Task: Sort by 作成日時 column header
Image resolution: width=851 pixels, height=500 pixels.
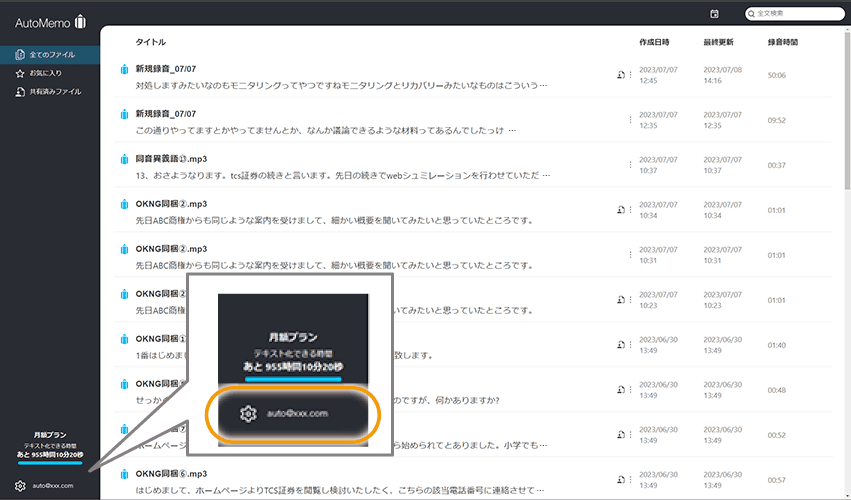Action: click(654, 42)
